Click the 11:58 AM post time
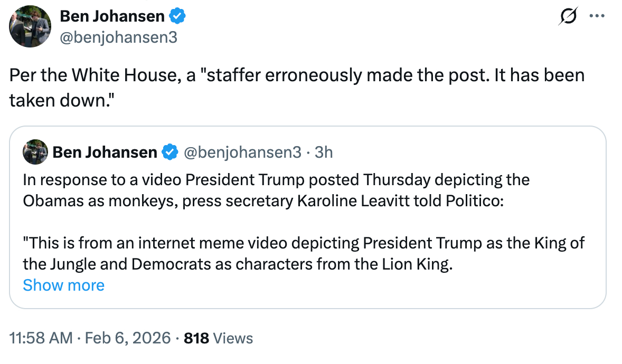 tap(41, 338)
